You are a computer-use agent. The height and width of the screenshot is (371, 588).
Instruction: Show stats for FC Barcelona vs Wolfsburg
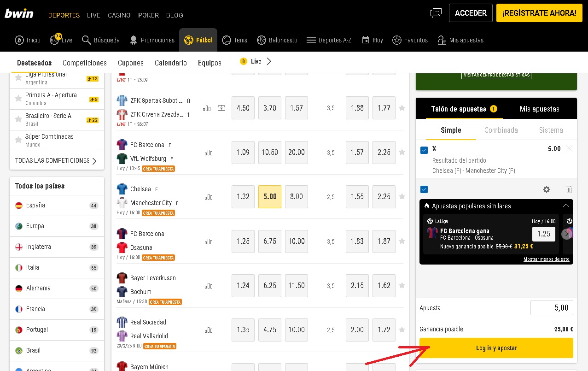tap(208, 153)
